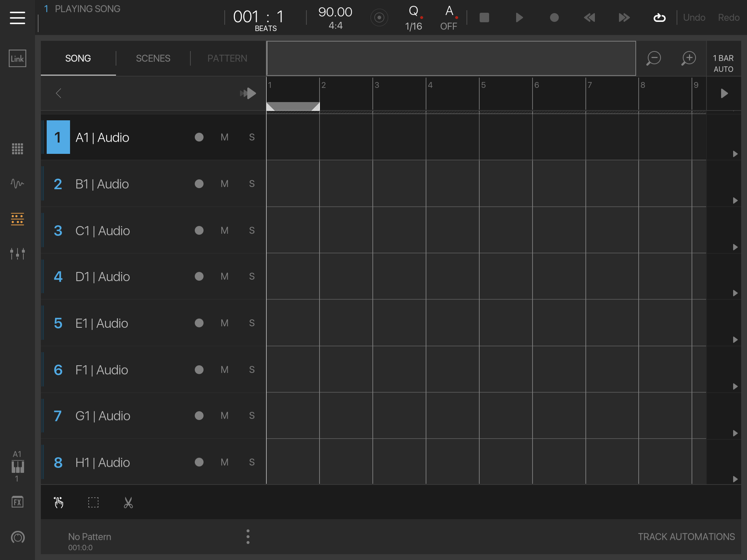
Task: Expand track C1 row arrow
Action: point(735,247)
